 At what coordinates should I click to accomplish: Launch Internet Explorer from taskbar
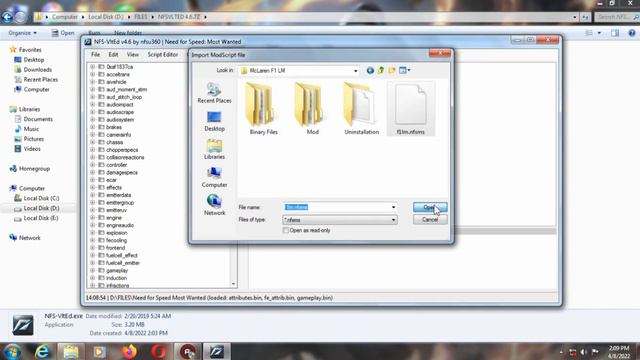pyautogui.click(x=42, y=351)
